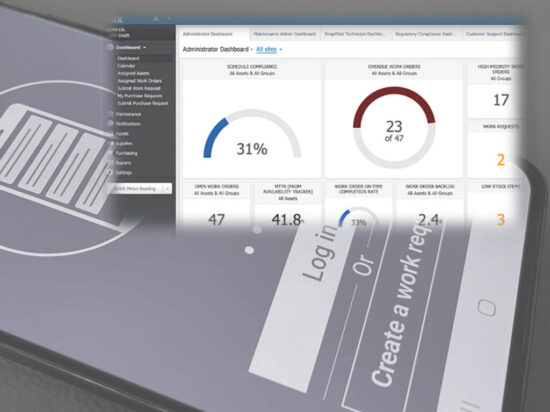
Task: Tap the Create a work request button
Action: point(403,309)
